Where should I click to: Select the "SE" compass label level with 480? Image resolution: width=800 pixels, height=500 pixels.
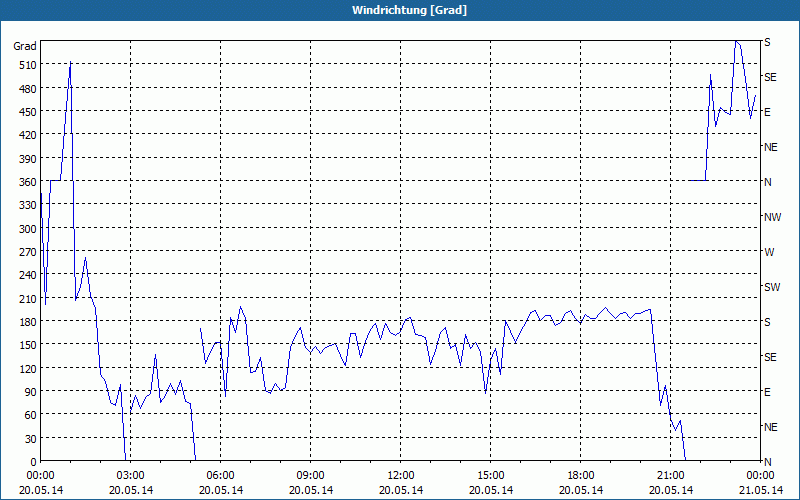tap(770, 78)
